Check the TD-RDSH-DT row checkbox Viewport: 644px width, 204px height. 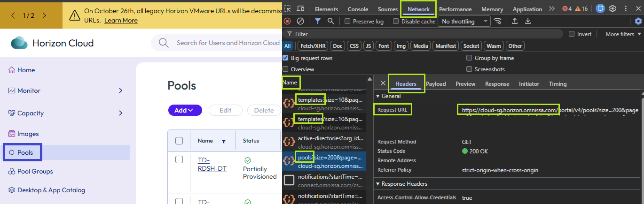(179, 159)
